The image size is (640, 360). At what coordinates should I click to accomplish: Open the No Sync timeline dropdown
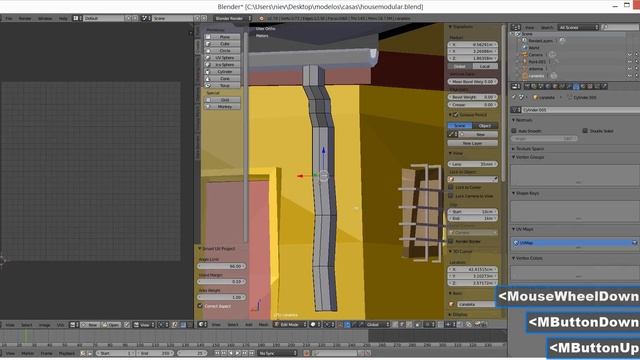coord(277,353)
